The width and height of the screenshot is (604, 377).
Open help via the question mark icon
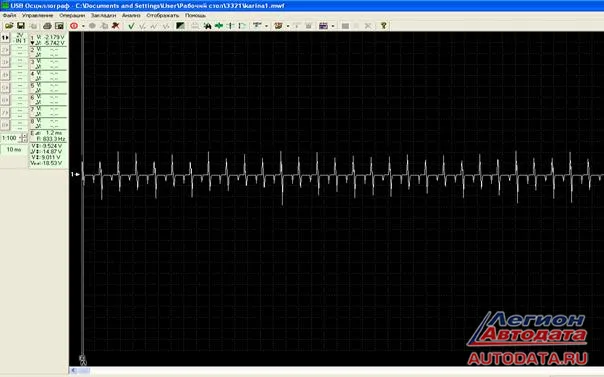pos(383,26)
